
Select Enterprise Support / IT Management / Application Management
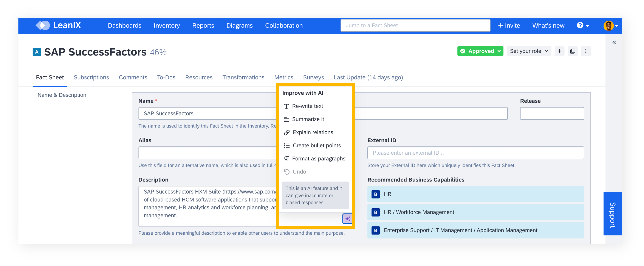475,230
